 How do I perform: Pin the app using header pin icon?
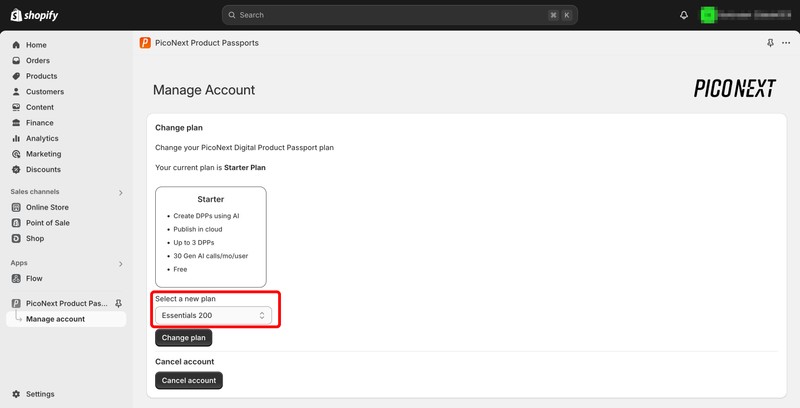point(770,43)
